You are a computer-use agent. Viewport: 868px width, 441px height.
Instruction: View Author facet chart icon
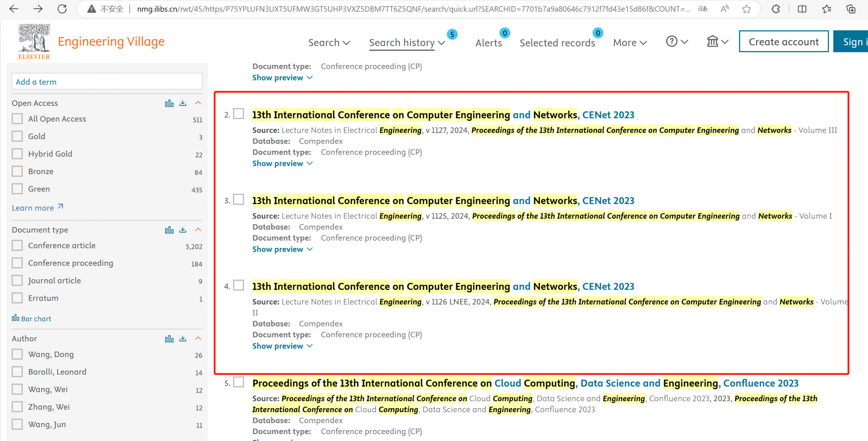pyautogui.click(x=169, y=339)
